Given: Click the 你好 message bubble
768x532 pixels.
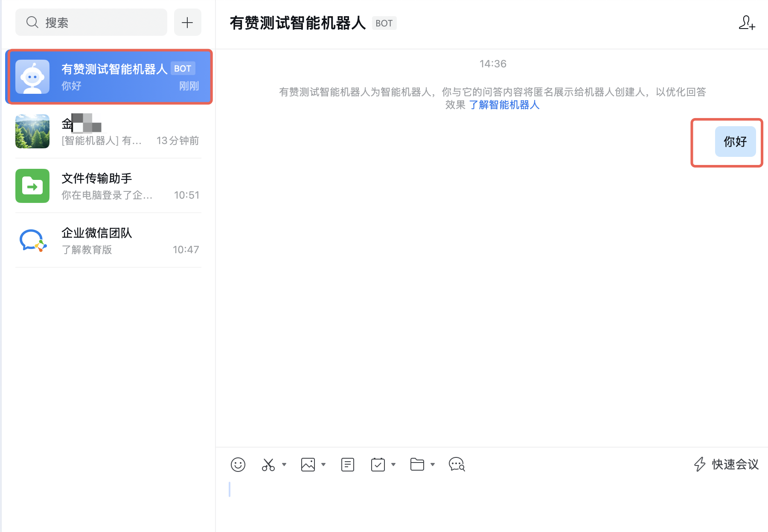Looking at the screenshot, I should (x=735, y=142).
